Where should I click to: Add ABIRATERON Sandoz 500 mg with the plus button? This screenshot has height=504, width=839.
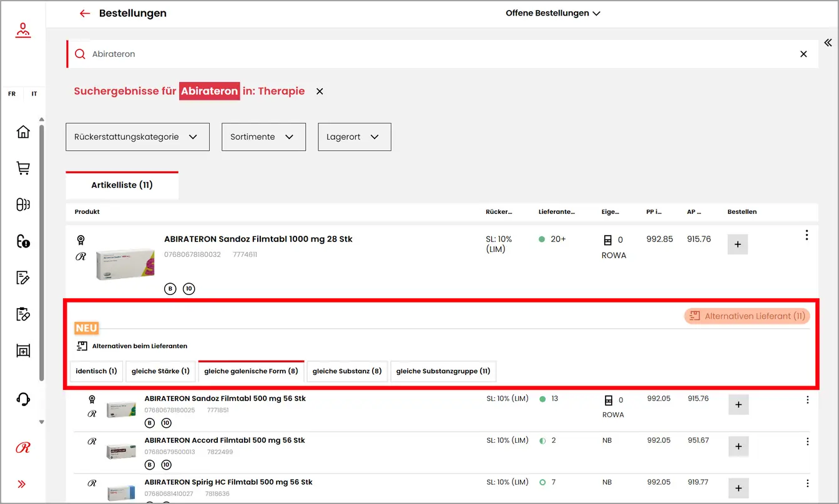click(x=738, y=405)
